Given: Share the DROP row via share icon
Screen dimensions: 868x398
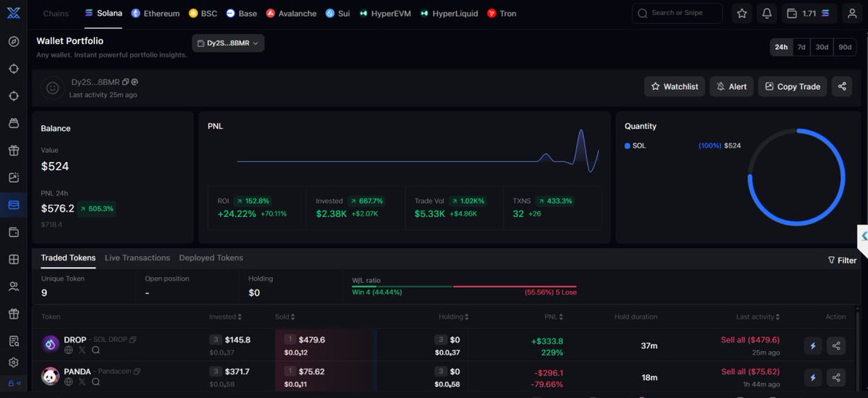Looking at the screenshot, I should 836,346.
